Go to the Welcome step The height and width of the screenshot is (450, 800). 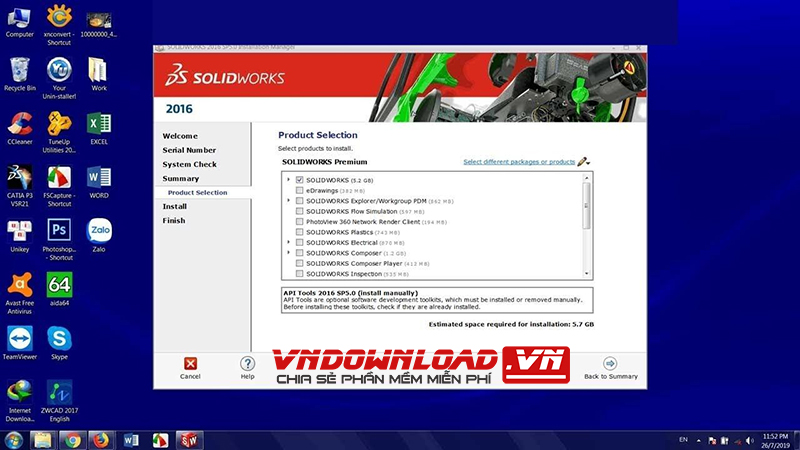[180, 136]
